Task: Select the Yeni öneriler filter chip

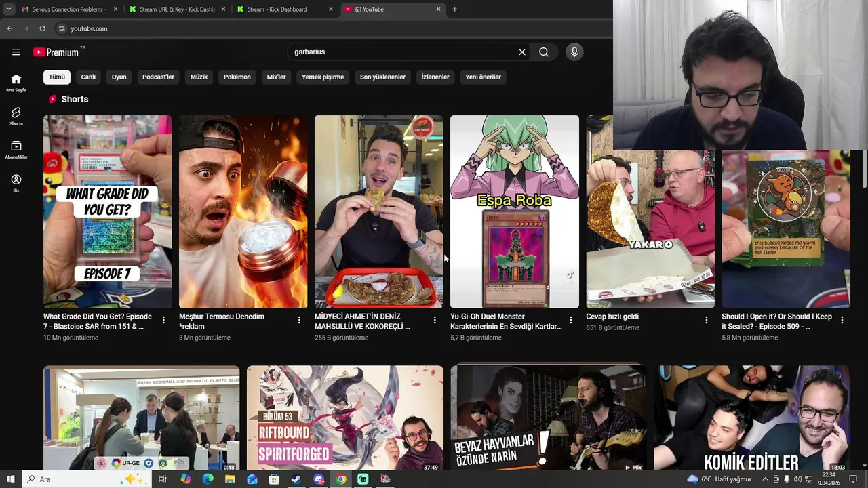Action: (483, 77)
